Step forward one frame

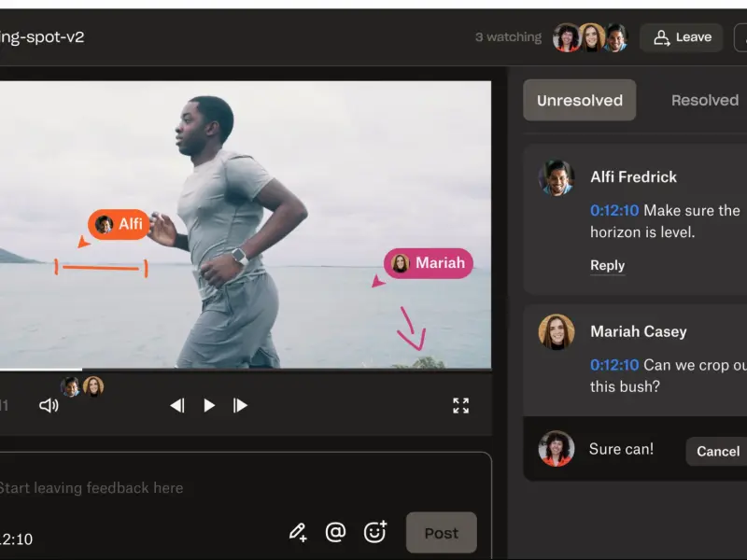[x=240, y=406]
